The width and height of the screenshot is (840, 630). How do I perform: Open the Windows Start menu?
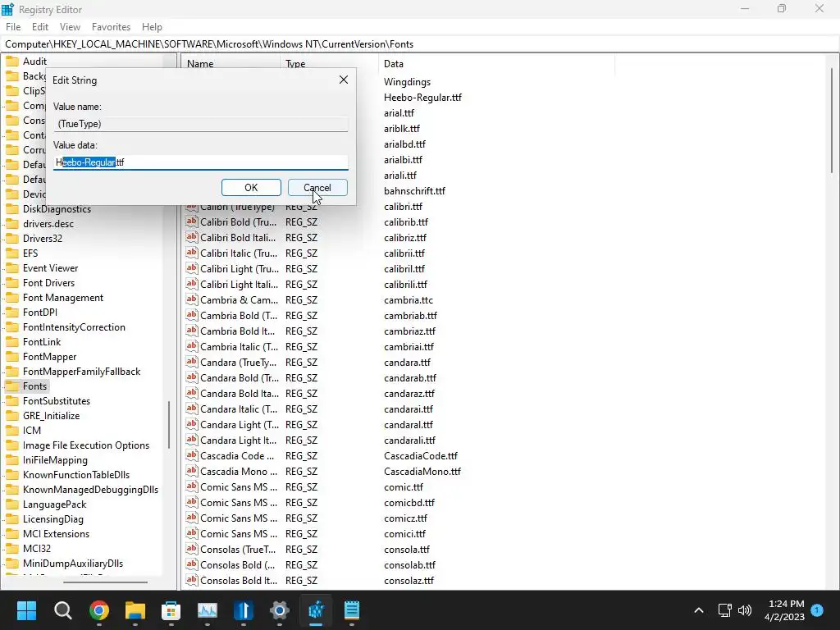pyautogui.click(x=26, y=610)
